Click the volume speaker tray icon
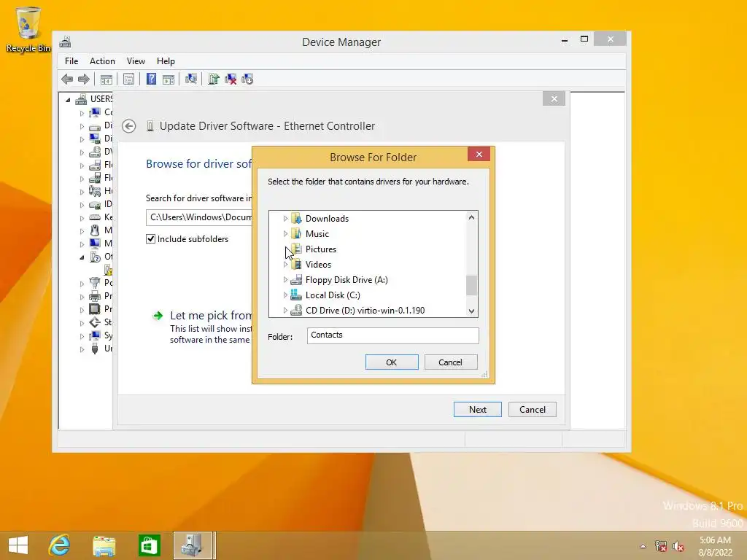Image resolution: width=747 pixels, height=560 pixels. click(678, 546)
